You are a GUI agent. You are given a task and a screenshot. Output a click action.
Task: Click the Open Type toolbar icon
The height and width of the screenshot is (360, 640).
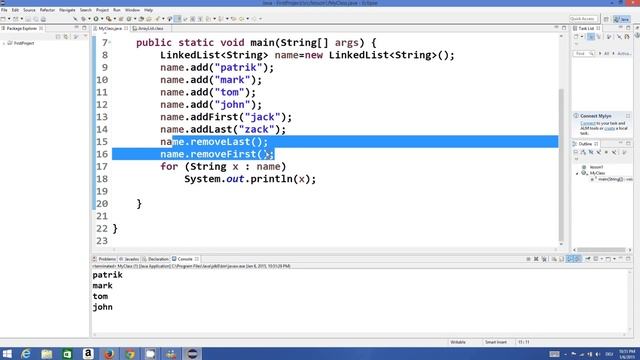click(x=141, y=19)
